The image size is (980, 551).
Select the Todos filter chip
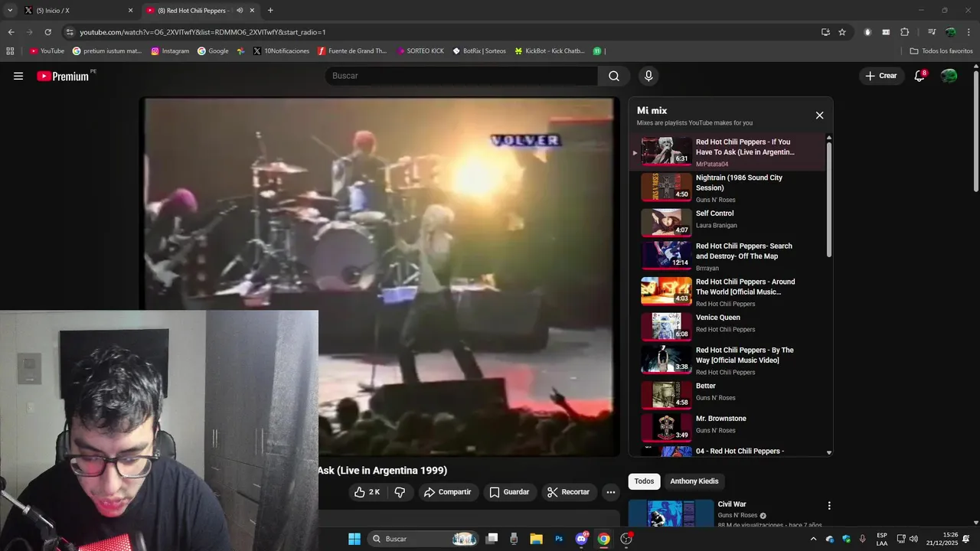tap(644, 481)
